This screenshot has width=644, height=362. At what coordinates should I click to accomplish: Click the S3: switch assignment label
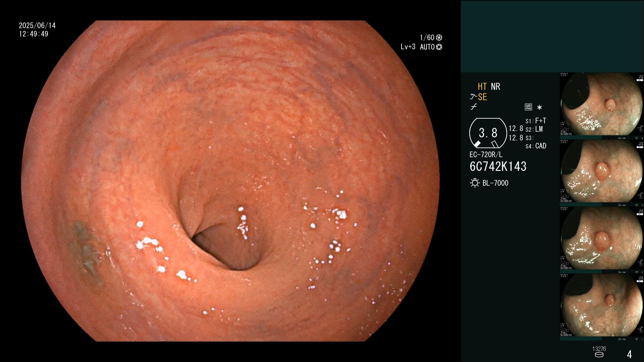click(x=529, y=138)
